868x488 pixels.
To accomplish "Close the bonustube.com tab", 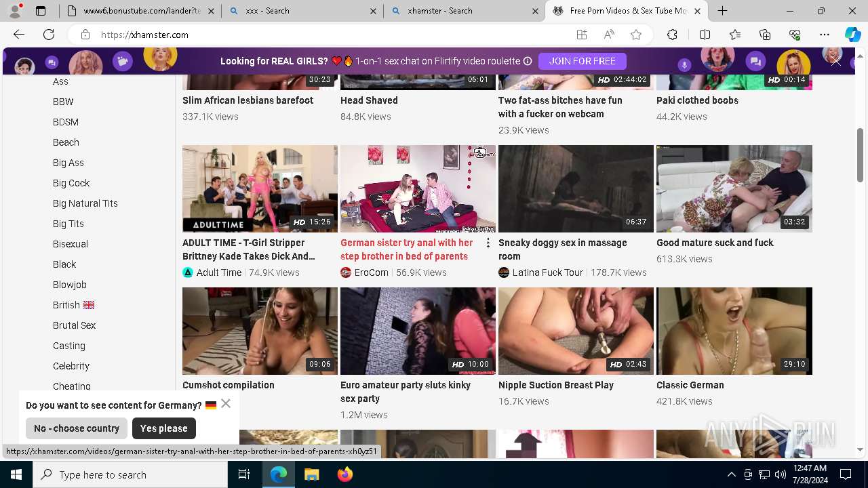I will click(x=212, y=11).
